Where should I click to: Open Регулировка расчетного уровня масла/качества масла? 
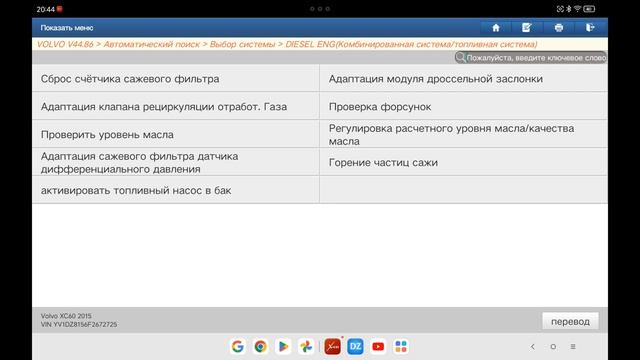coord(464,134)
